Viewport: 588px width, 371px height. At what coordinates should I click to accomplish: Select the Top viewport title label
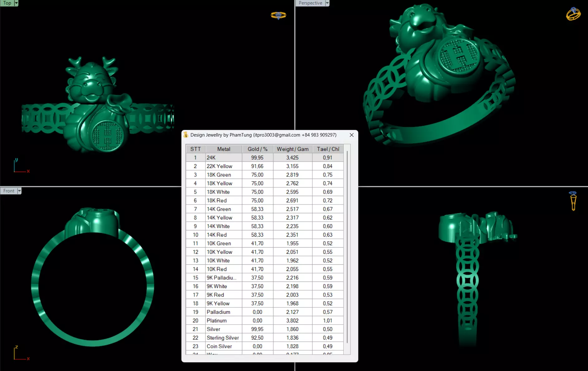(x=7, y=3)
